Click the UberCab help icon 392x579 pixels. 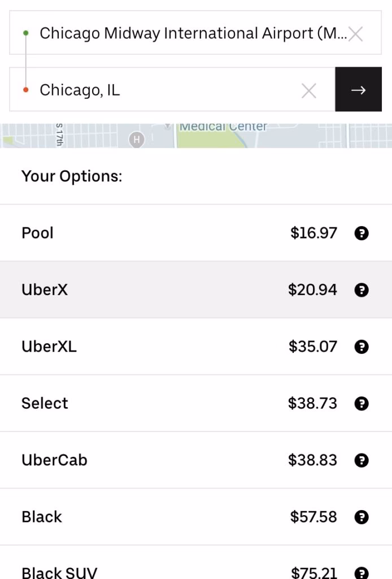click(361, 460)
